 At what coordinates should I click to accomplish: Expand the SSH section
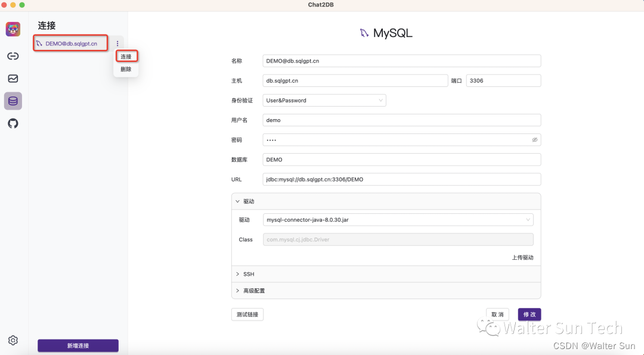point(386,274)
